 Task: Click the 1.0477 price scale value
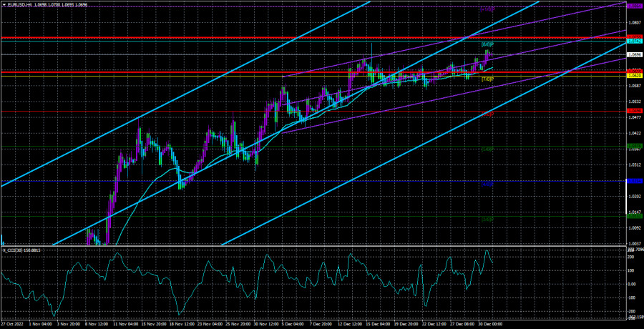[x=633, y=117]
